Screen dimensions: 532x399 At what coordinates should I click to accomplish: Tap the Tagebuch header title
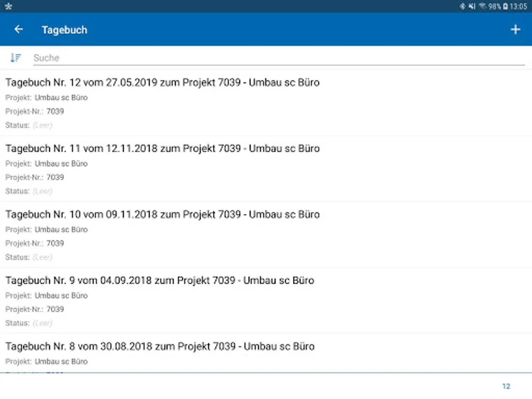pos(64,30)
